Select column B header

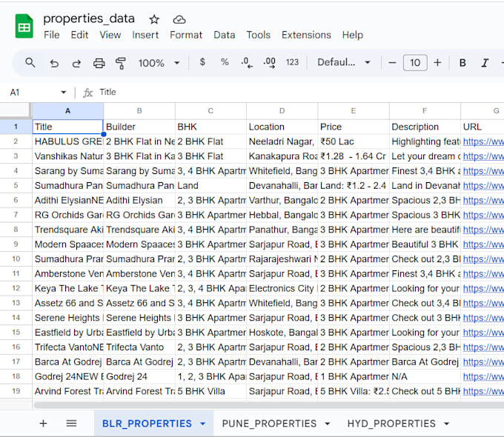click(x=139, y=111)
